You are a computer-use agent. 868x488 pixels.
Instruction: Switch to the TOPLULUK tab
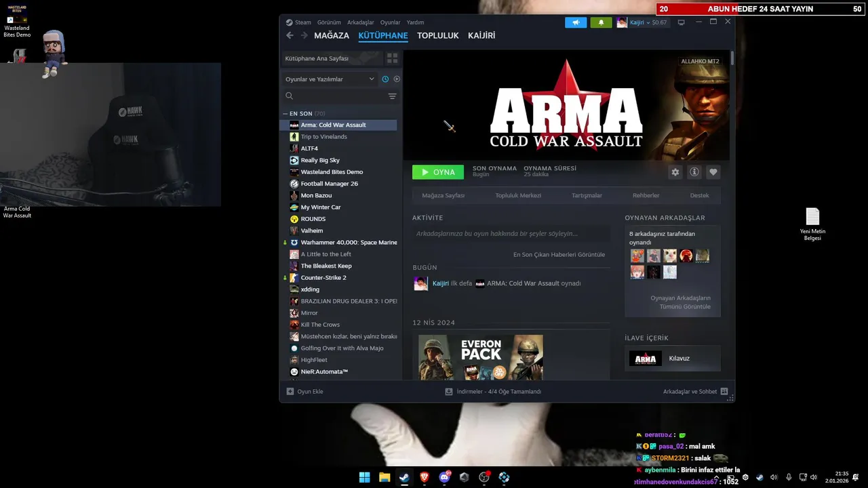click(x=438, y=35)
